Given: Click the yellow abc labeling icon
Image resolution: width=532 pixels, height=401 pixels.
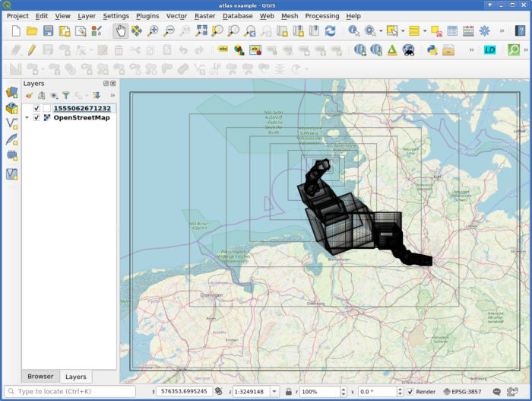Looking at the screenshot, I should (x=223, y=49).
